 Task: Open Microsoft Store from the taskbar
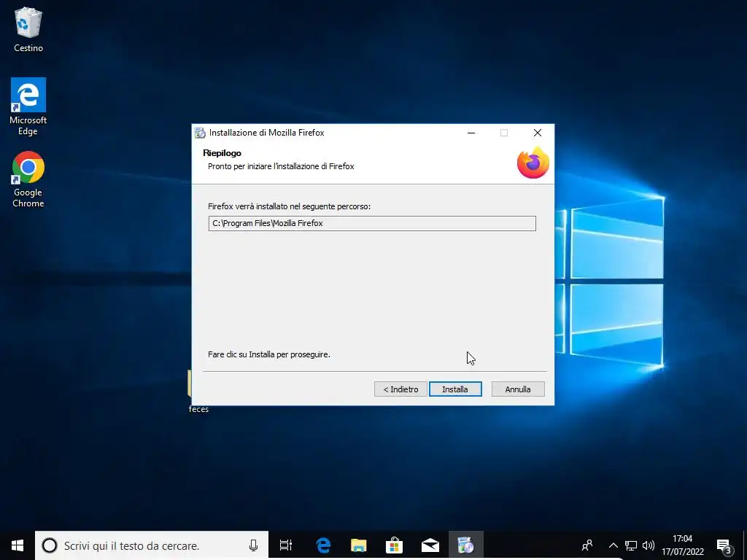point(395,545)
